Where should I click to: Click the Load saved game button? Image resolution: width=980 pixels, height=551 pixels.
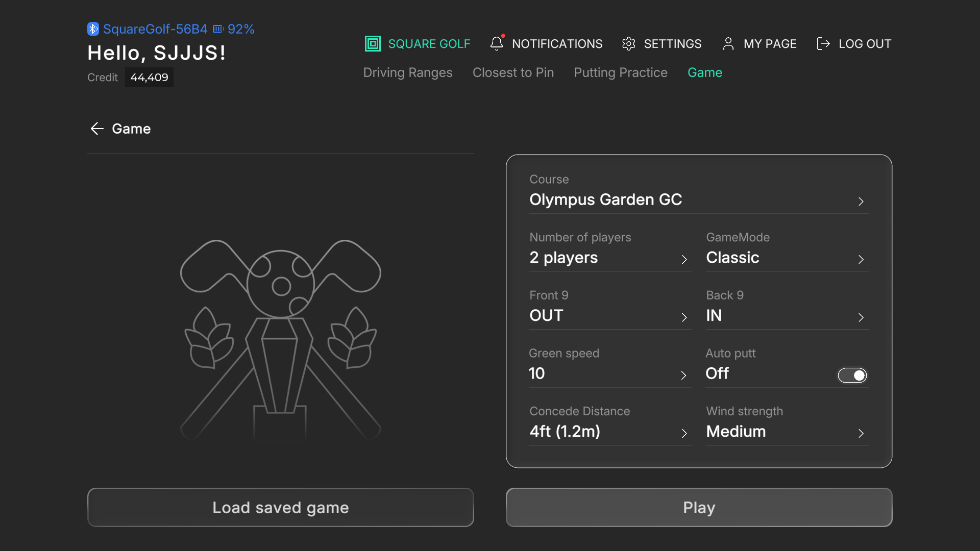click(x=281, y=508)
